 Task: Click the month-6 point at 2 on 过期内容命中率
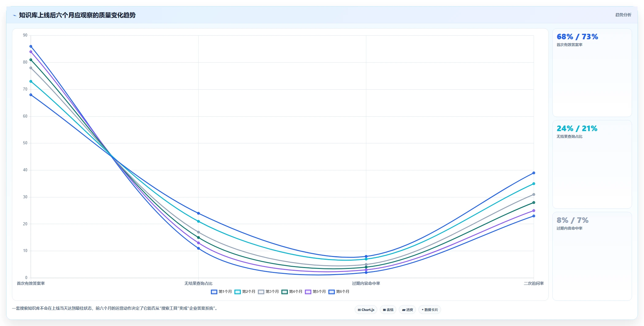(366, 273)
